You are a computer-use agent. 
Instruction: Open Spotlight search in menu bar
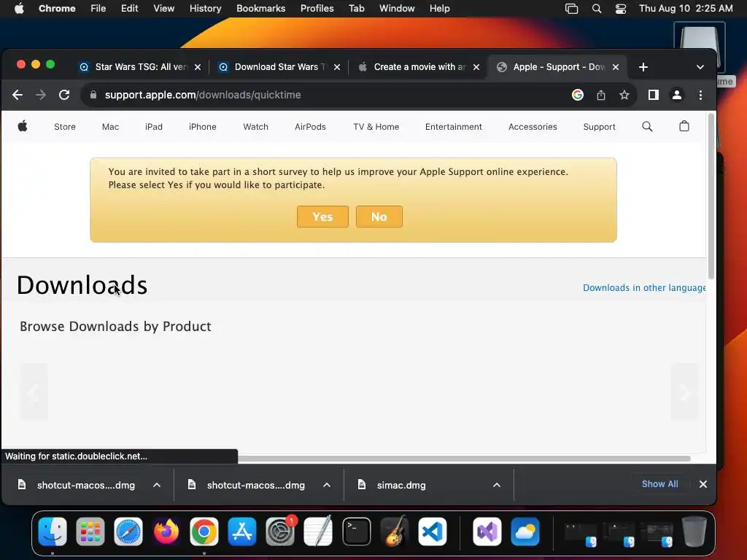click(x=596, y=9)
